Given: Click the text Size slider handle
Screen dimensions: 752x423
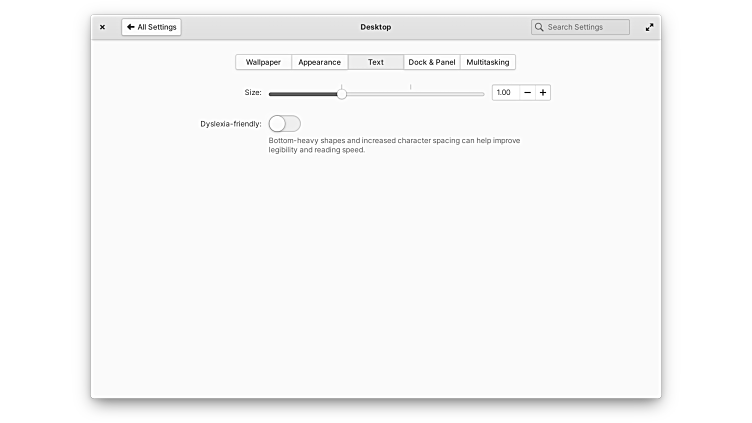Looking at the screenshot, I should click(x=342, y=93).
